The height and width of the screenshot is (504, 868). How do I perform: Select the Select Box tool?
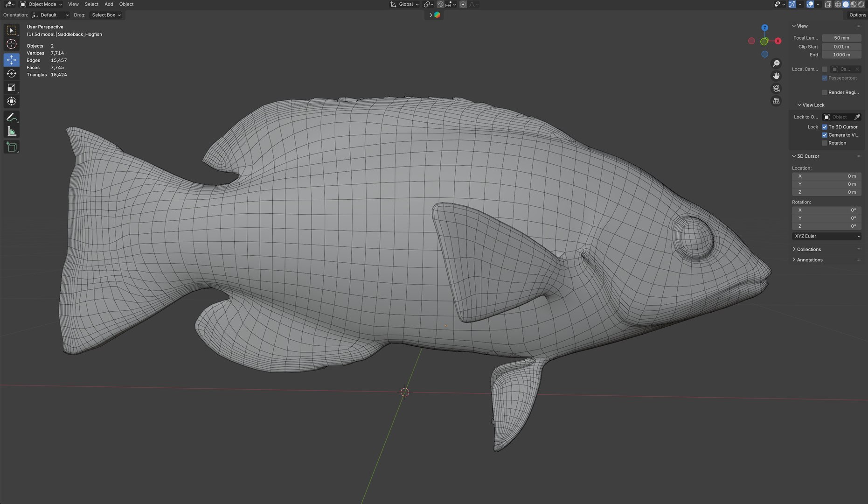(x=12, y=30)
